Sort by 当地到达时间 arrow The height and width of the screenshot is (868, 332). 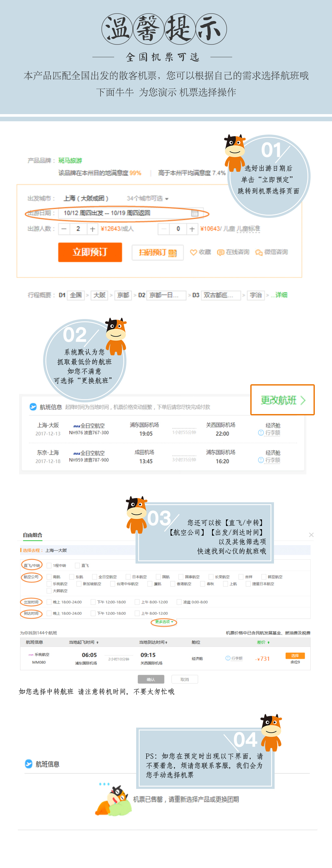click(166, 643)
